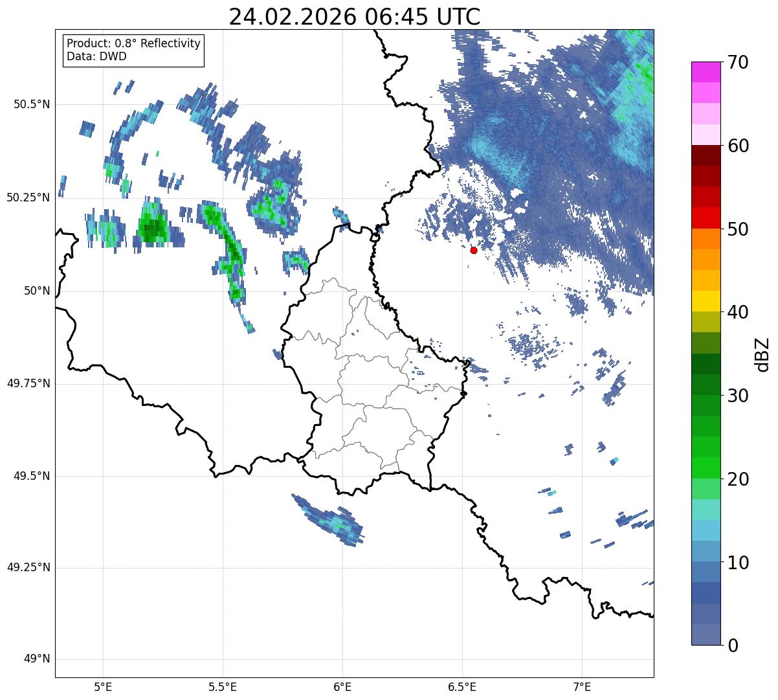Click the radar echo south of Luxembourg near 6°E

[x=329, y=521]
